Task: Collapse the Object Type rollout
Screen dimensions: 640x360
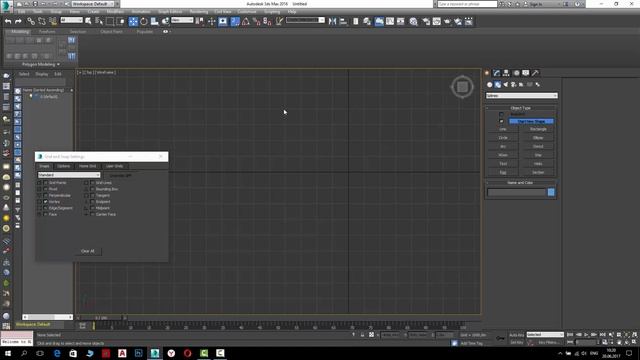Action: pos(520,108)
